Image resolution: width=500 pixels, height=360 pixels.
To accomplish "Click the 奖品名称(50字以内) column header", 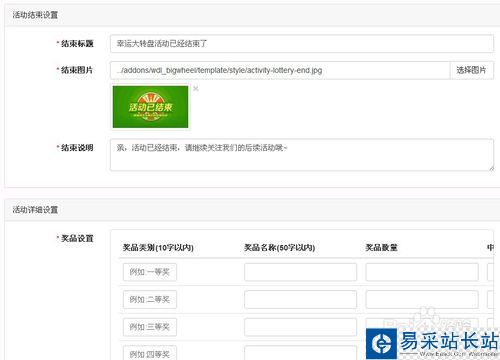I will [x=279, y=248].
